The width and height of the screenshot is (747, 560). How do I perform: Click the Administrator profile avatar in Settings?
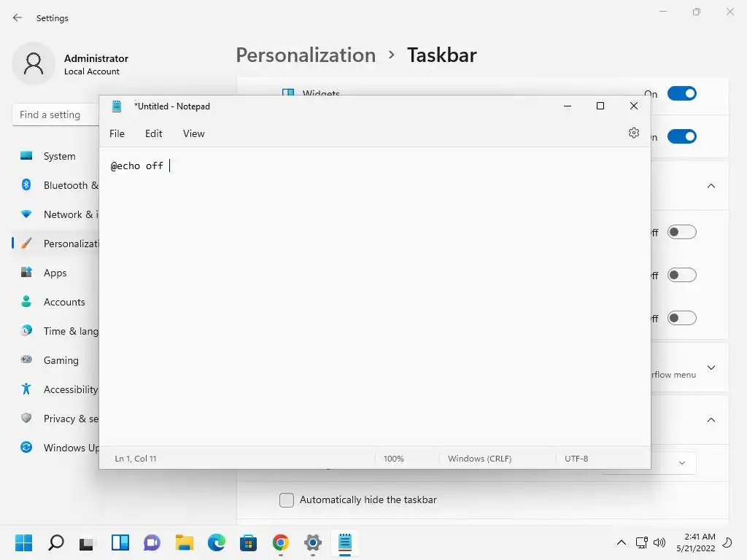34,63
